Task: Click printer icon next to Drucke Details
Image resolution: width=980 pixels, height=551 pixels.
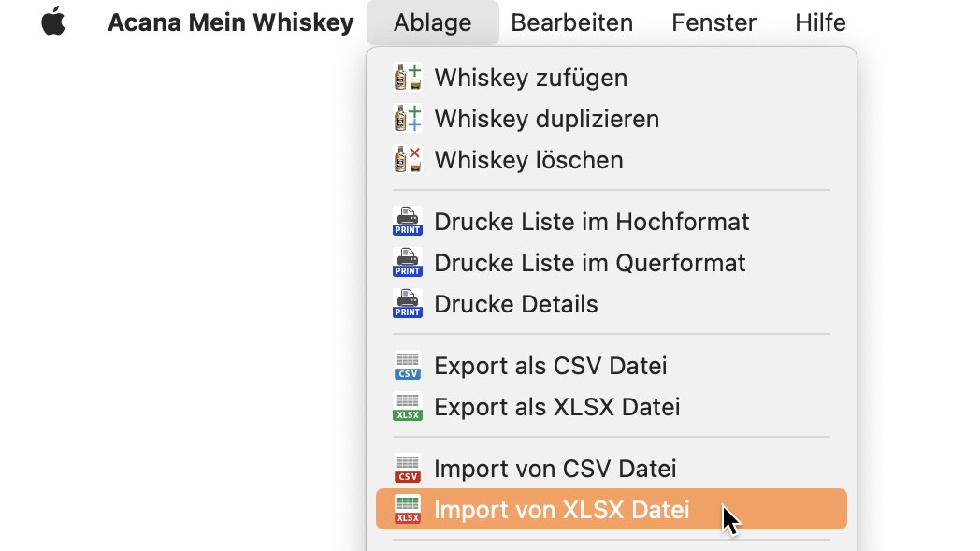Action: 408,304
